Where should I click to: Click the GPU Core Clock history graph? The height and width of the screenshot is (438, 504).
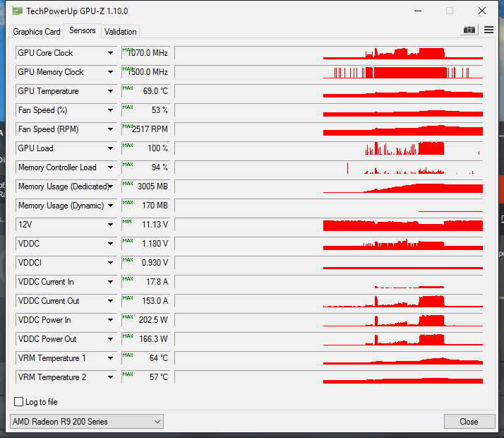pyautogui.click(x=329, y=53)
